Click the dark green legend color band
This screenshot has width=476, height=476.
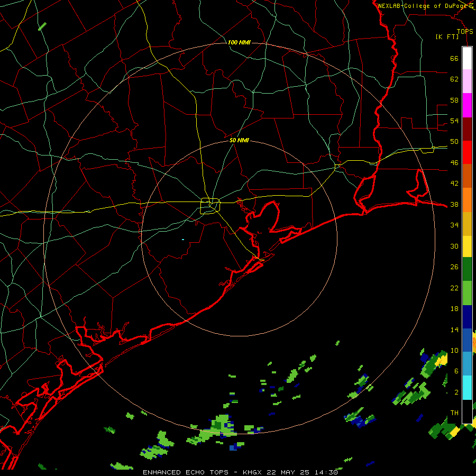(x=467, y=269)
